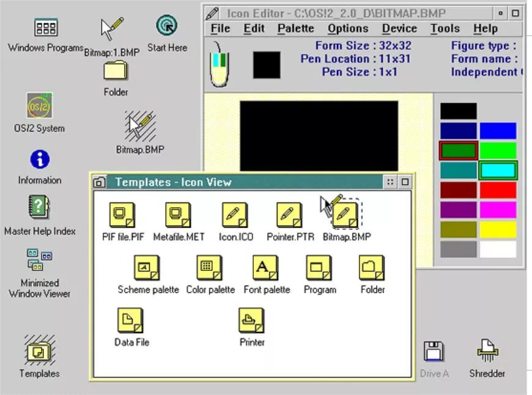Click the Minimized Window Viewer icon
This screenshot has width=532, height=395.
click(x=39, y=260)
